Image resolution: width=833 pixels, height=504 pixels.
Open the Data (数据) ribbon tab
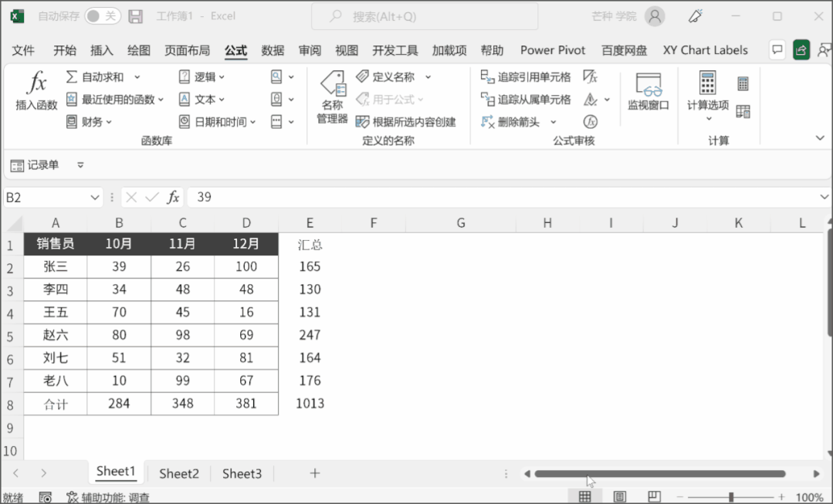pyautogui.click(x=273, y=50)
